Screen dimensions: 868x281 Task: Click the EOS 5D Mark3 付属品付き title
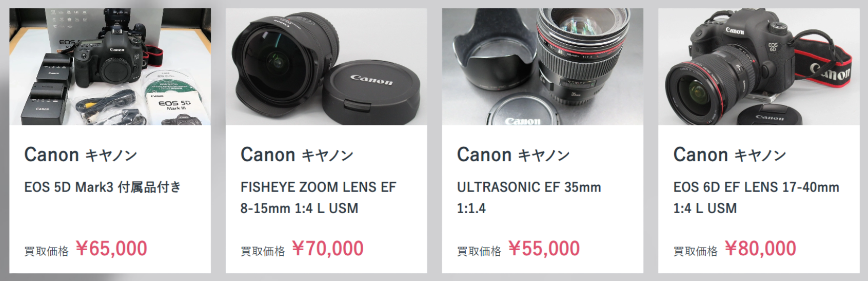point(103,187)
